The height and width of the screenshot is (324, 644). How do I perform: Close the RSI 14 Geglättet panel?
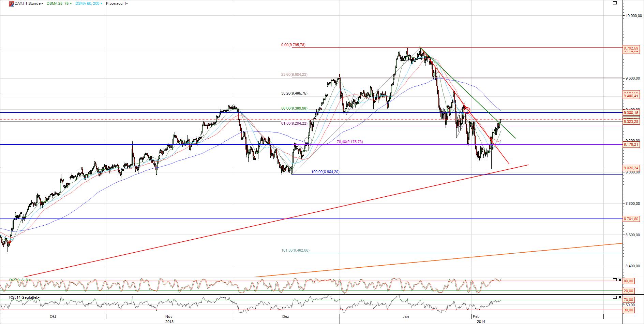pyautogui.click(x=620, y=297)
